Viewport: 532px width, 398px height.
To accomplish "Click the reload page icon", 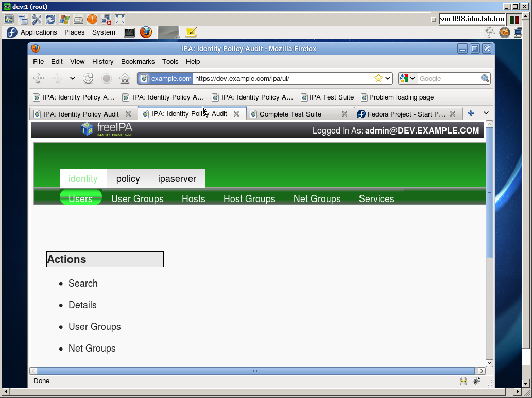I will [88, 79].
